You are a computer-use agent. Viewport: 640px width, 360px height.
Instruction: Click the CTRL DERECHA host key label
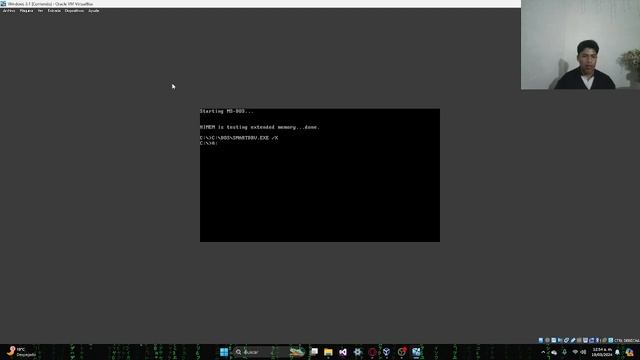(x=627, y=340)
